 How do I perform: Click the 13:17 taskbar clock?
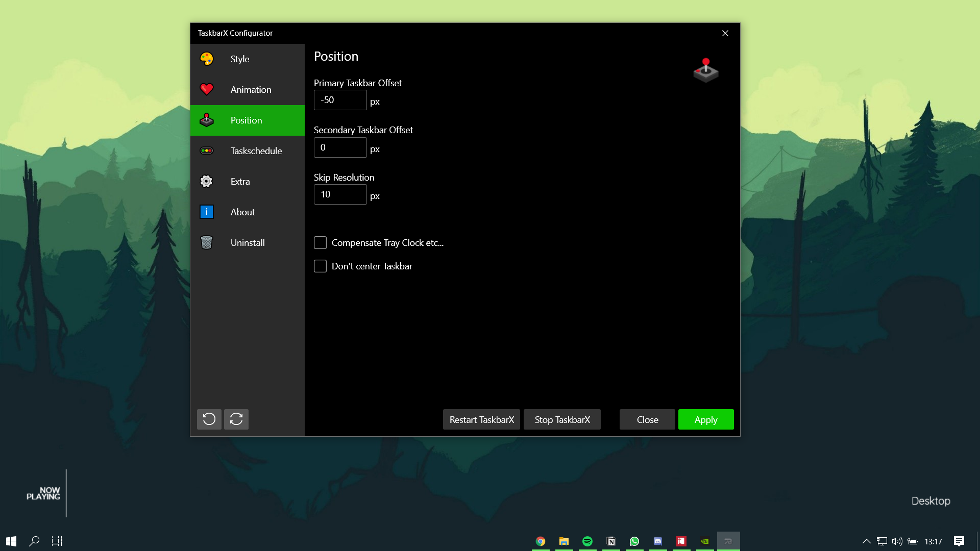934,541
